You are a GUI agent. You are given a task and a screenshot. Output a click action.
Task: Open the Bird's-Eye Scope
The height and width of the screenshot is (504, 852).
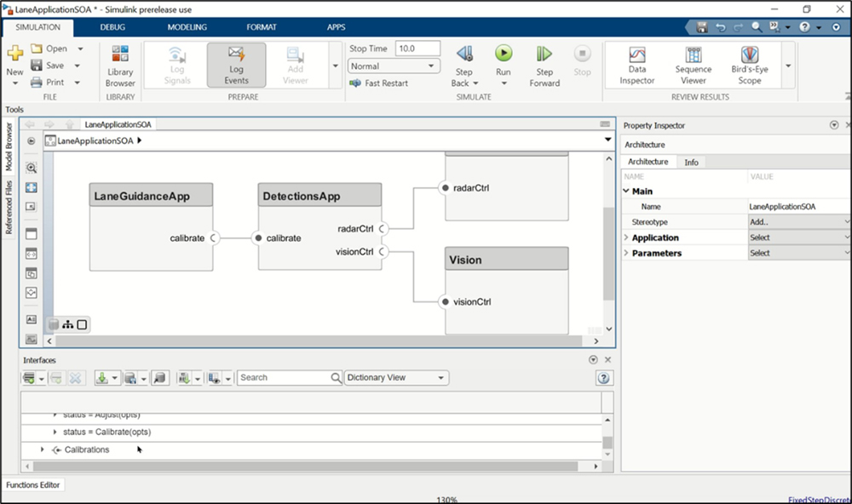tap(749, 66)
